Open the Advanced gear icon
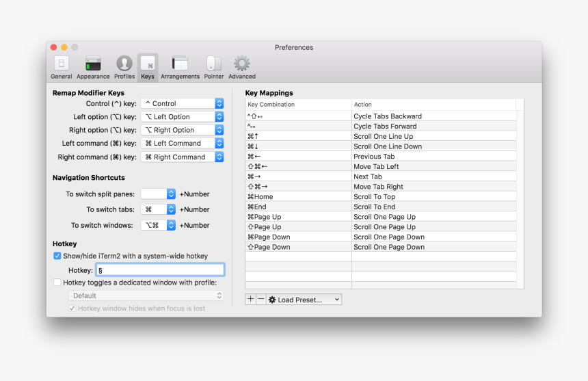Screen dimensions: 588x381 (x=242, y=67)
